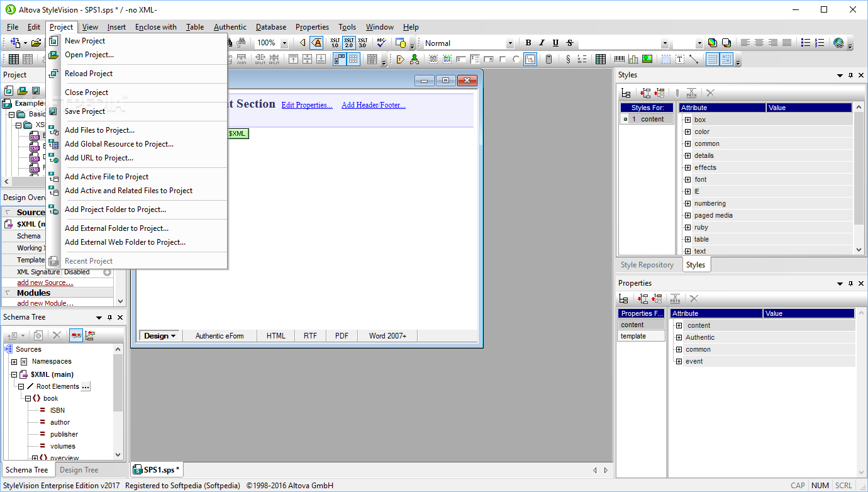Image resolution: width=868 pixels, height=492 pixels.
Task: Open the Normal paragraph style dropdown
Action: (x=510, y=43)
